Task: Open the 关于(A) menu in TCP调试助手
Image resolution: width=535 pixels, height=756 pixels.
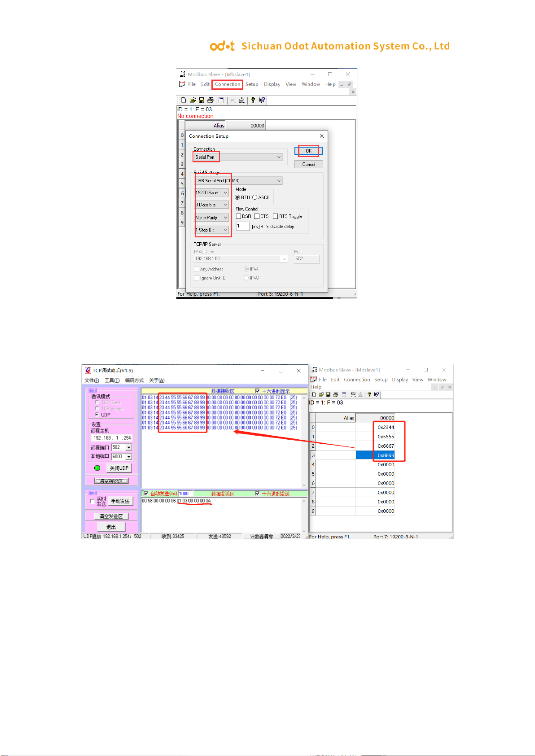Action: coord(157,380)
